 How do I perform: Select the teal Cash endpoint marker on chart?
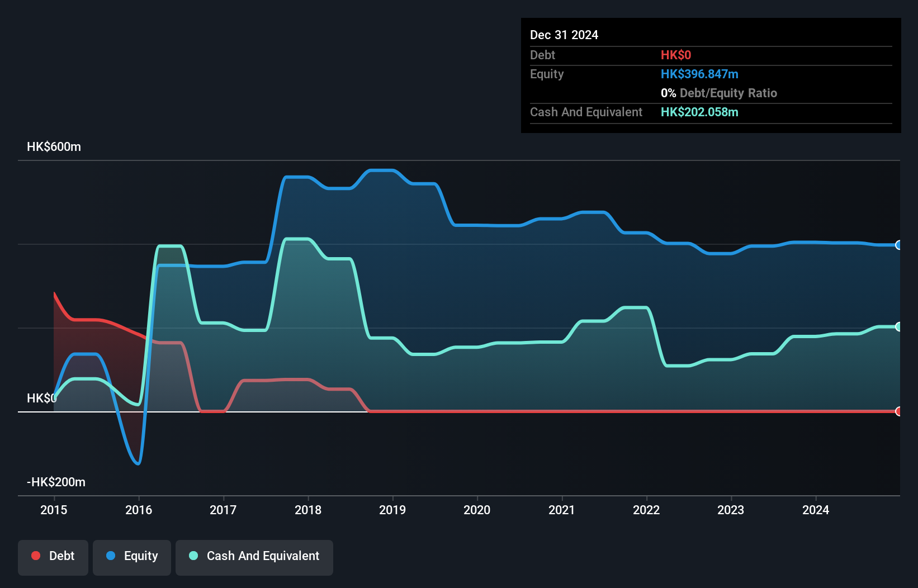[x=899, y=326]
